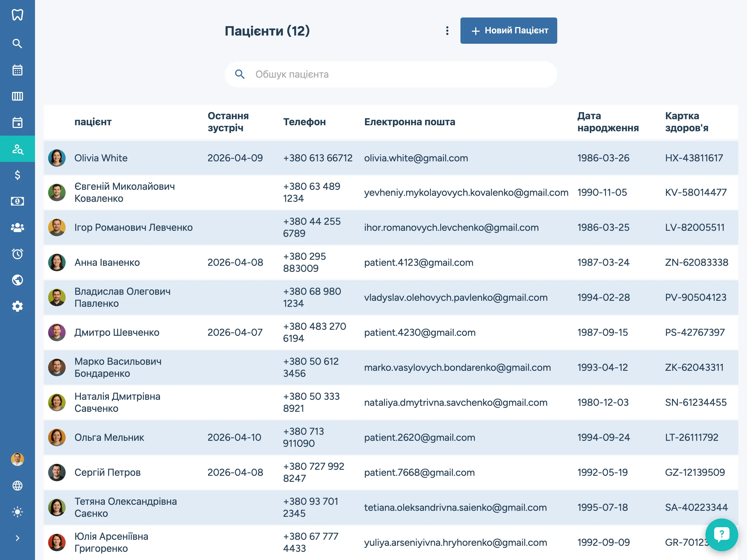
Task: Toggle the sun light theme icon
Action: click(17, 512)
